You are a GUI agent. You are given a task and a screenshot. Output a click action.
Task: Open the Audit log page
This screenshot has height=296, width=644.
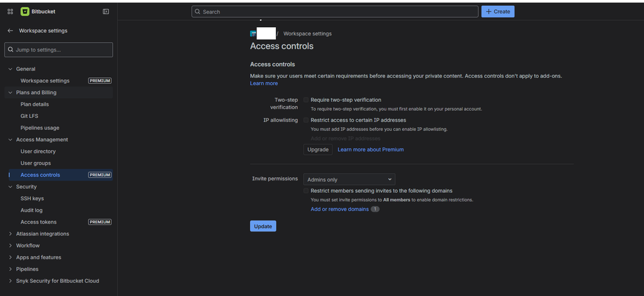coord(31,210)
